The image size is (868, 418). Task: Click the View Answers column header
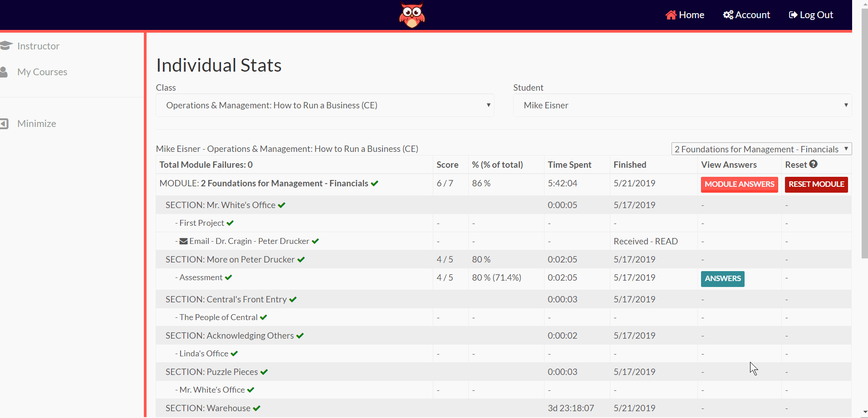729,165
